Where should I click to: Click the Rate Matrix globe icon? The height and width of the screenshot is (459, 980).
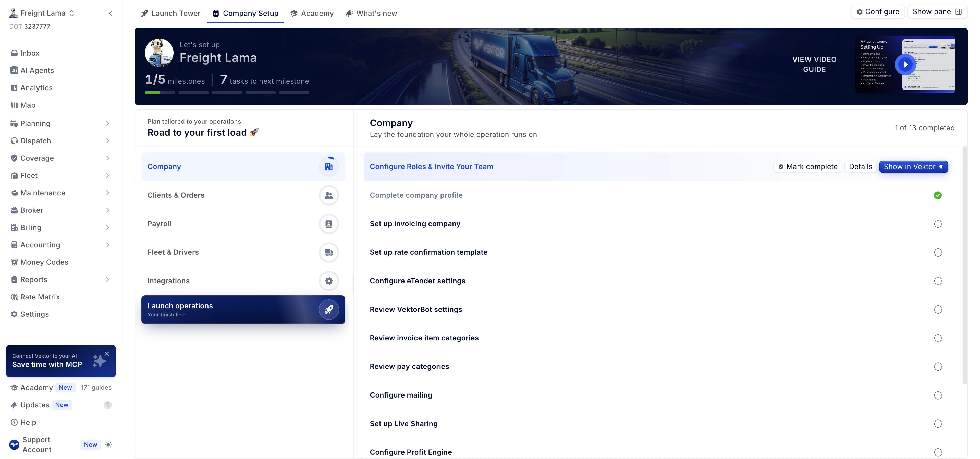14,297
